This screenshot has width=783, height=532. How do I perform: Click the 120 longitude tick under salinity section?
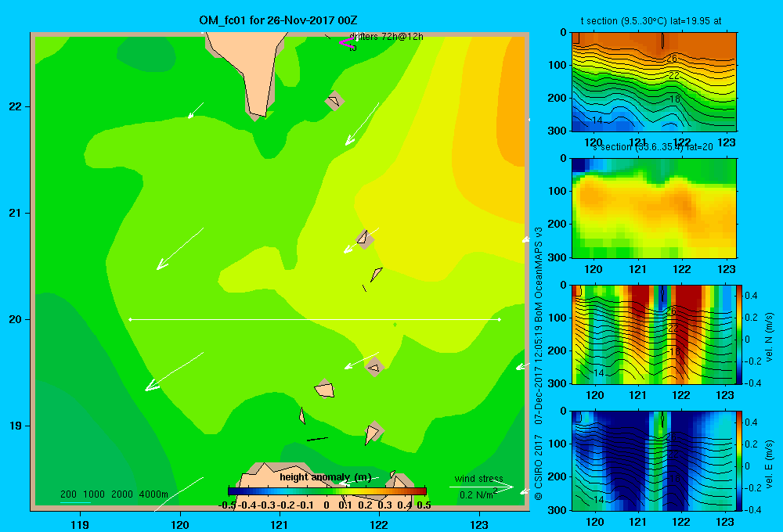point(594,269)
